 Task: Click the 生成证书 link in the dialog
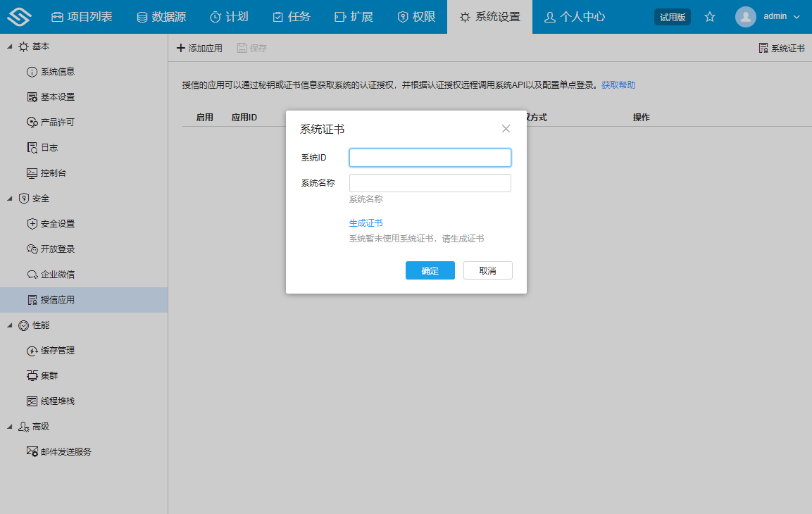(x=365, y=222)
